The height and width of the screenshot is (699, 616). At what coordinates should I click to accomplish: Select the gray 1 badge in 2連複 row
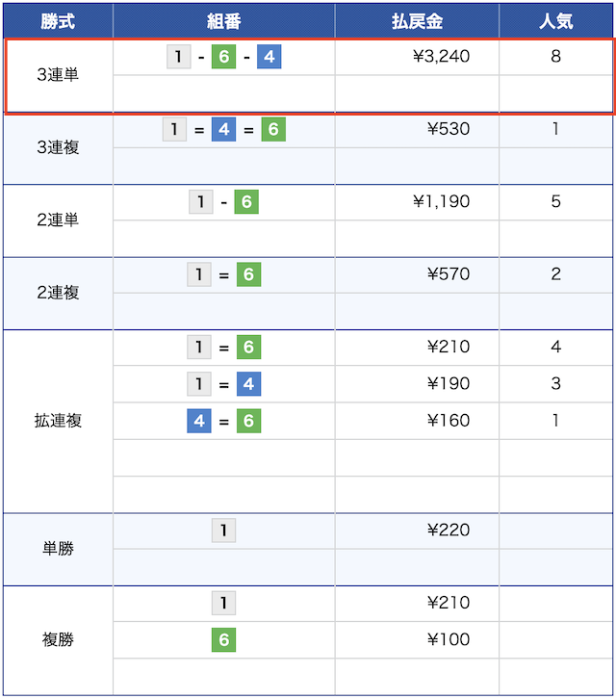[x=199, y=275]
